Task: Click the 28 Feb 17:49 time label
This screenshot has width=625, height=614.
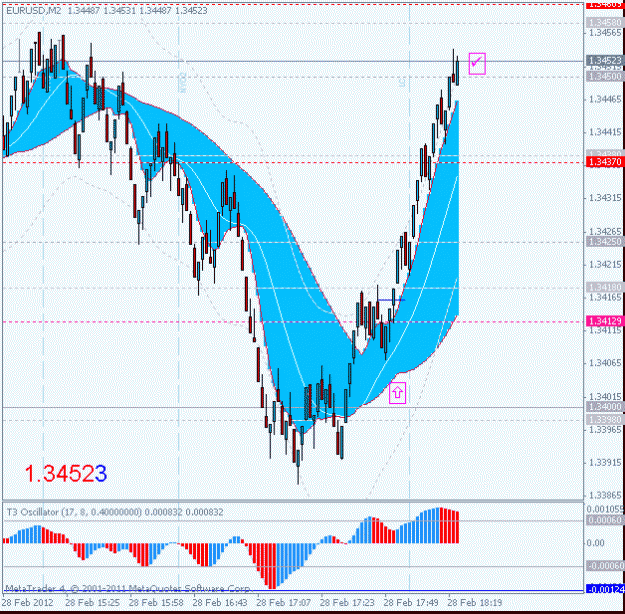Action: point(411,602)
